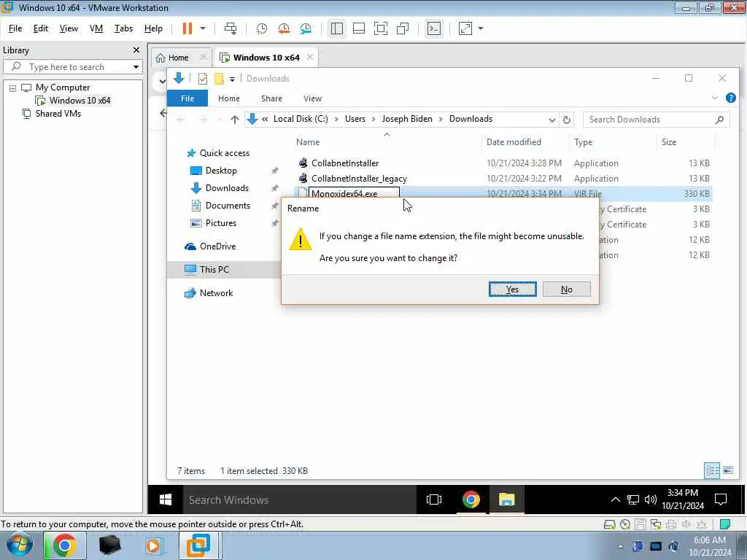Open address bar history dropdown
Viewport: 747px width, 560px height.
[x=551, y=120]
